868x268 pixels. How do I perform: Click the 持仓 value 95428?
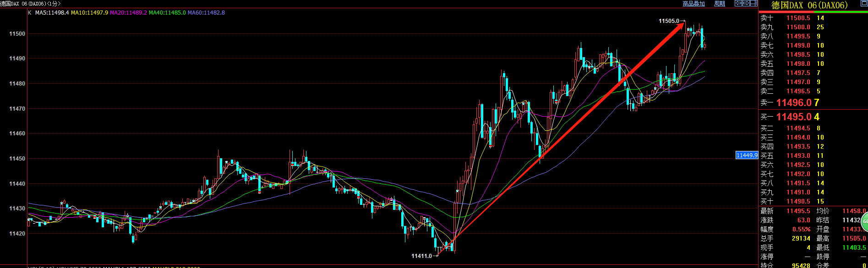[x=801, y=265]
